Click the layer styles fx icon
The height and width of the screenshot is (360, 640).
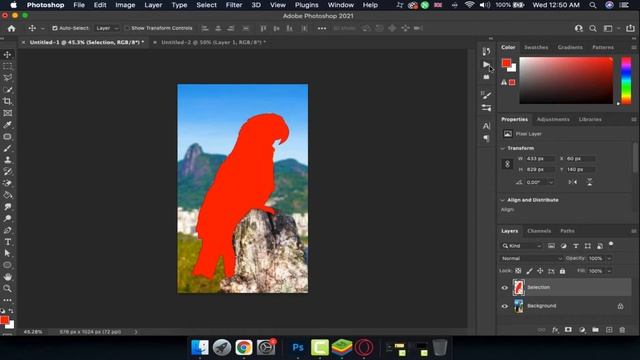pos(555,330)
